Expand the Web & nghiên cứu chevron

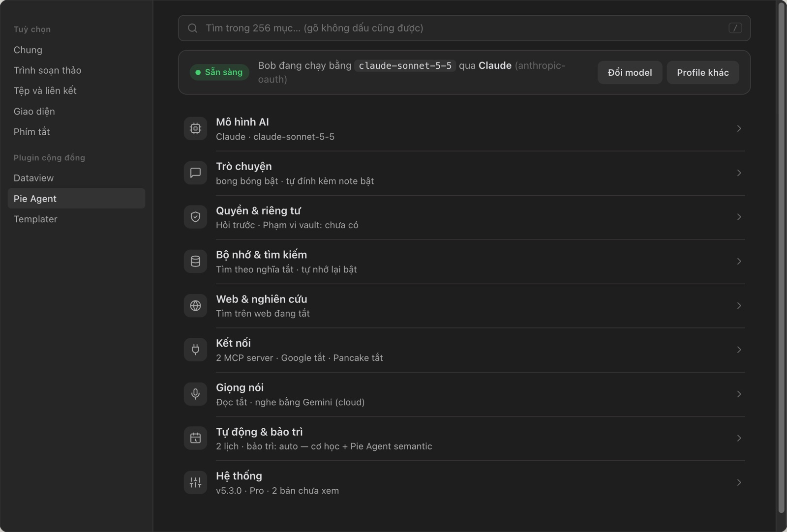739,305
